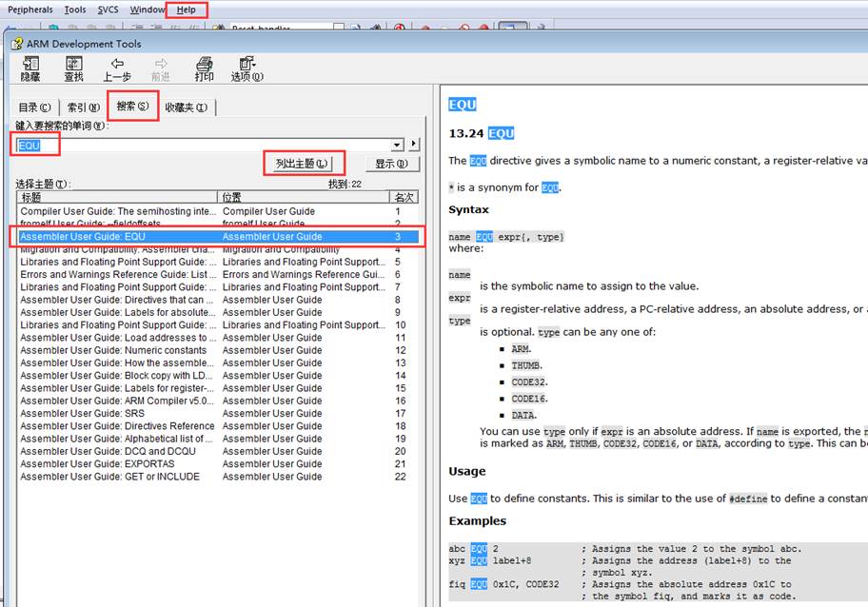Select 'Assembler User Guide: EQU' result
This screenshot has height=607, width=868.
coord(218,236)
